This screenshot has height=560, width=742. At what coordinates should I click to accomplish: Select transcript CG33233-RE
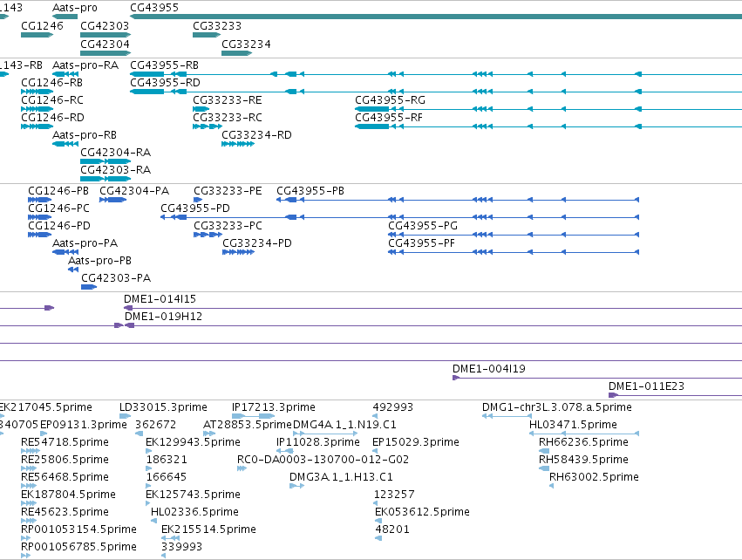(x=201, y=109)
